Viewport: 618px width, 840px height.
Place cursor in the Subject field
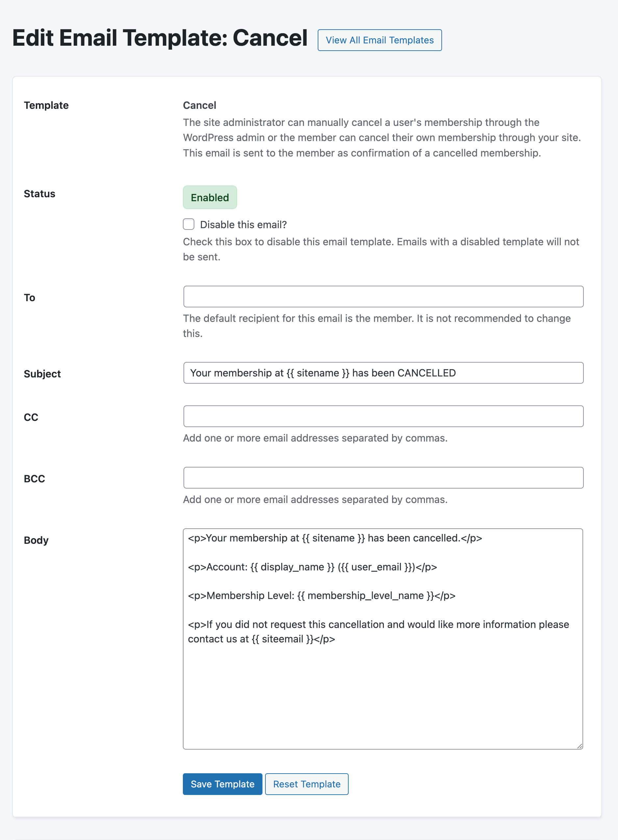coord(383,373)
